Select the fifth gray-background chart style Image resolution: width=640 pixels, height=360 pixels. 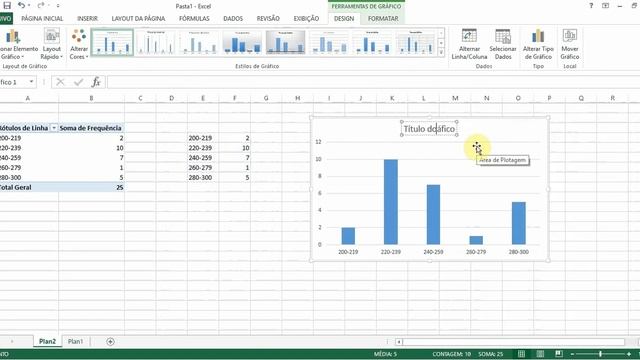[285, 42]
